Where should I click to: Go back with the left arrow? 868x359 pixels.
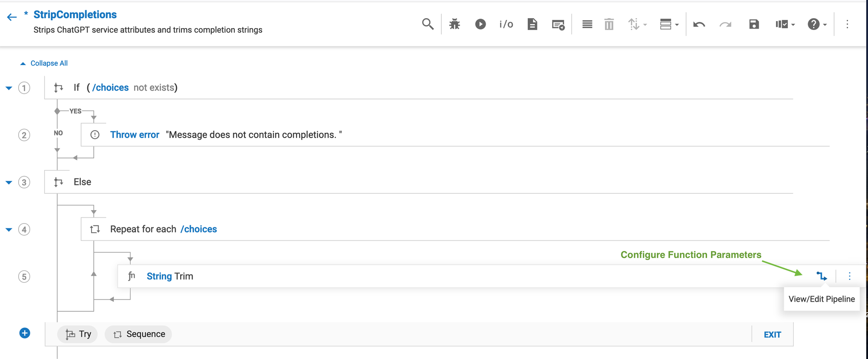point(12,17)
